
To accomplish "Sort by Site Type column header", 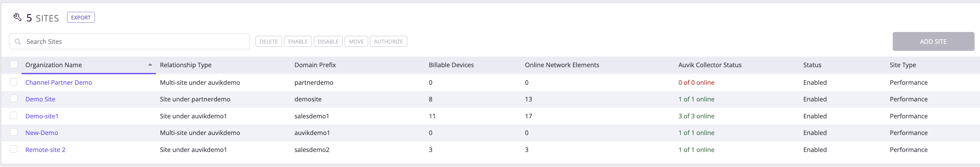I will click(x=903, y=65).
